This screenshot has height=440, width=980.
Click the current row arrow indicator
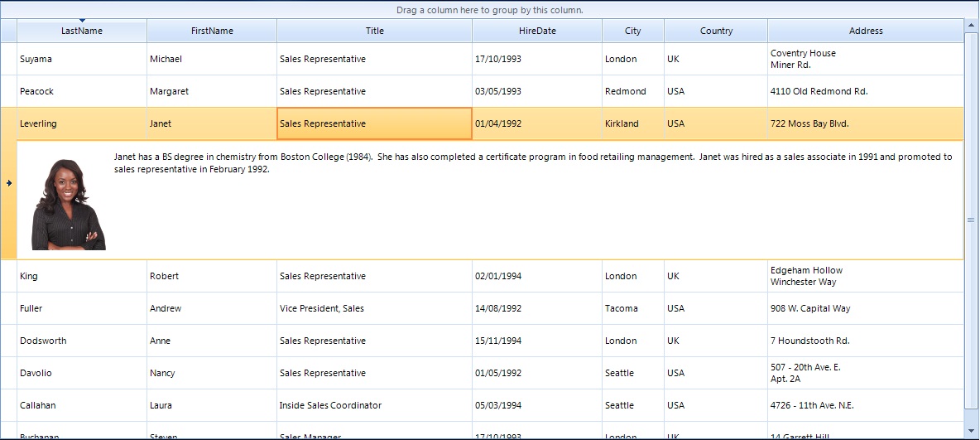(8, 183)
